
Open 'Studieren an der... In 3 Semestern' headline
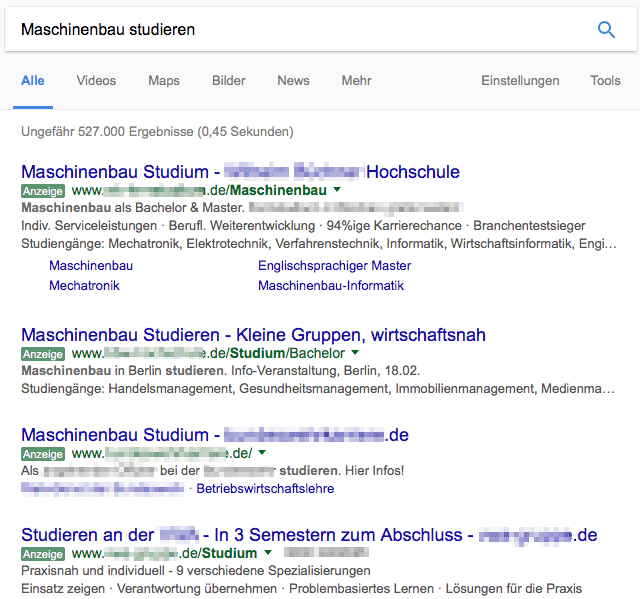coord(309,535)
